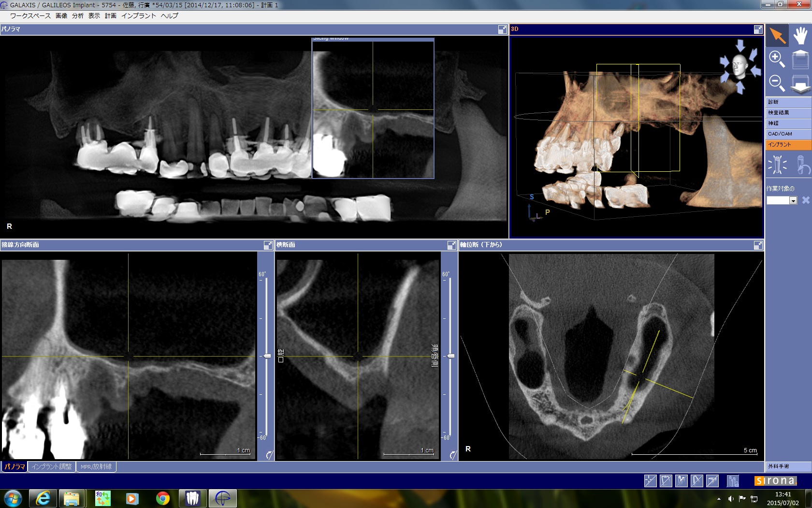Click the axial slice image view
The width and height of the screenshot is (812, 508).
tap(611, 356)
